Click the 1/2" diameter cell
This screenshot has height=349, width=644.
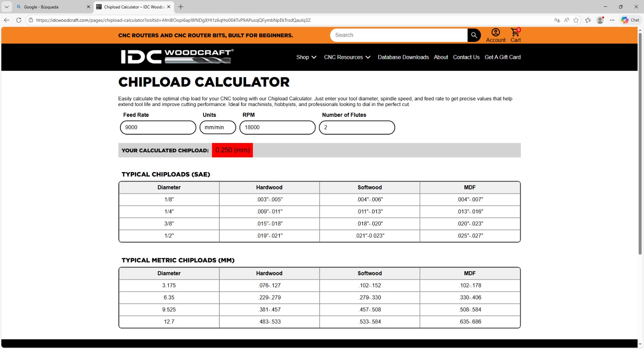[169, 236]
